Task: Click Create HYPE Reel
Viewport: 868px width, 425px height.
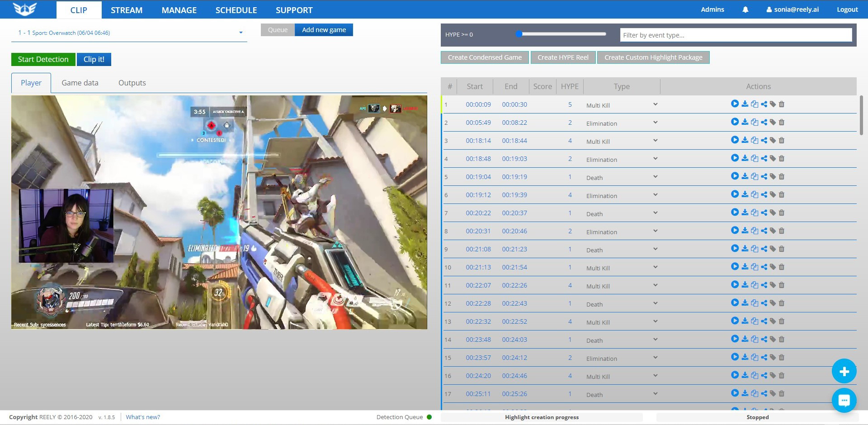Action: tap(563, 57)
